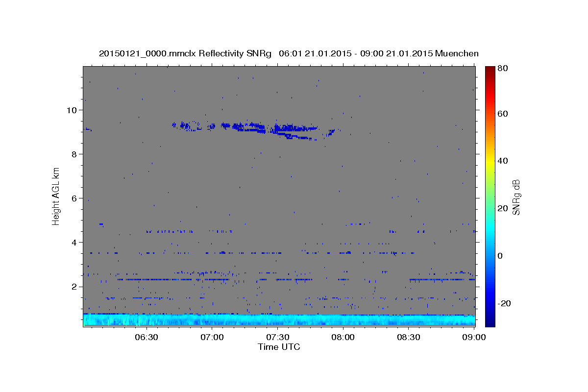Click the 08:00 time tick label

tap(343, 337)
